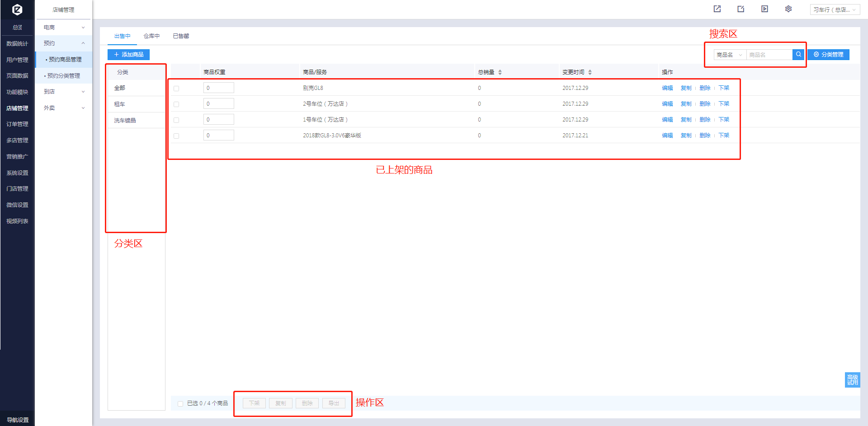Click the edit note icon in top bar

[x=741, y=9]
